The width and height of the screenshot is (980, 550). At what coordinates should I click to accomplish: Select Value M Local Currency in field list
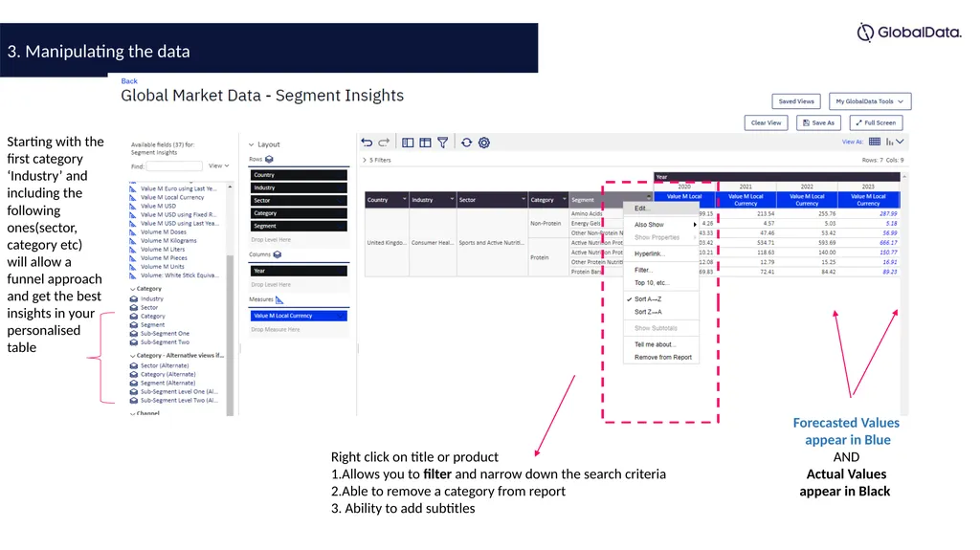172,197
